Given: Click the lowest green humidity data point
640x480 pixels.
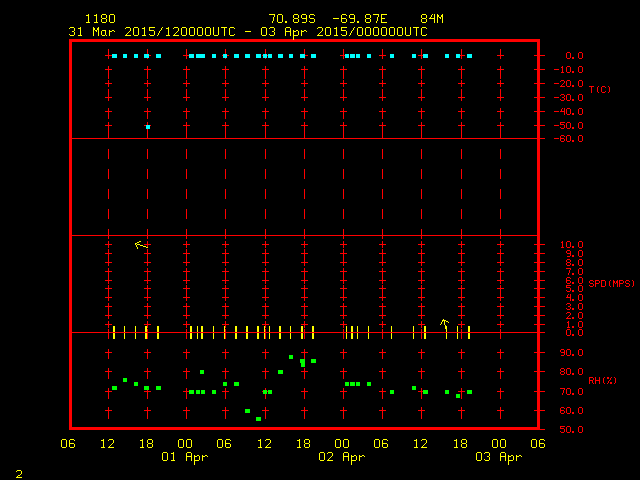Looking at the screenshot, I should click(258, 419).
